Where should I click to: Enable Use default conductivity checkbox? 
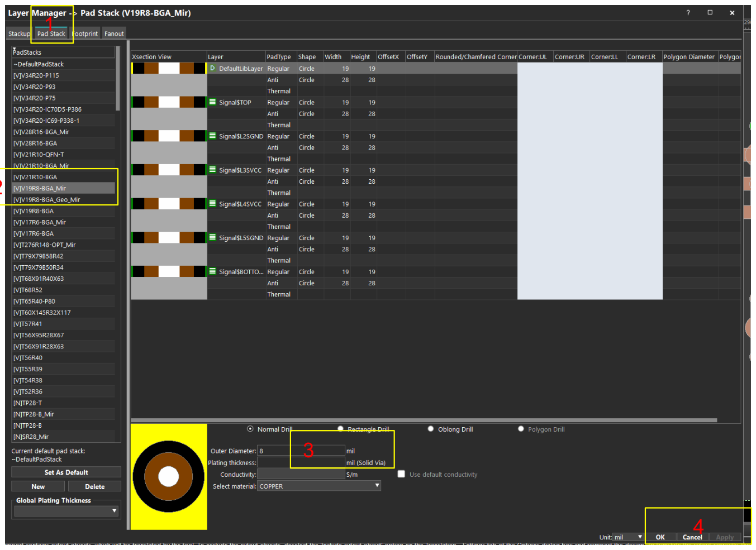[401, 474]
